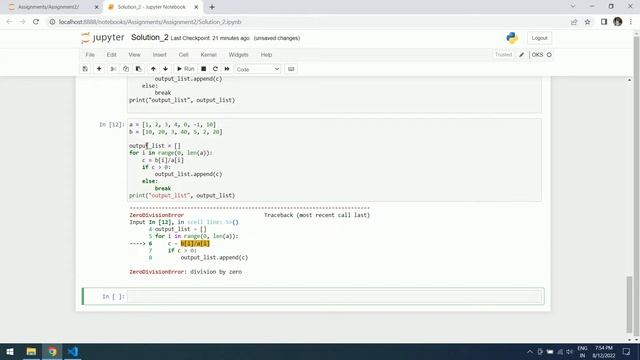Save the notebook with the save and checkpoint icon

(85, 69)
